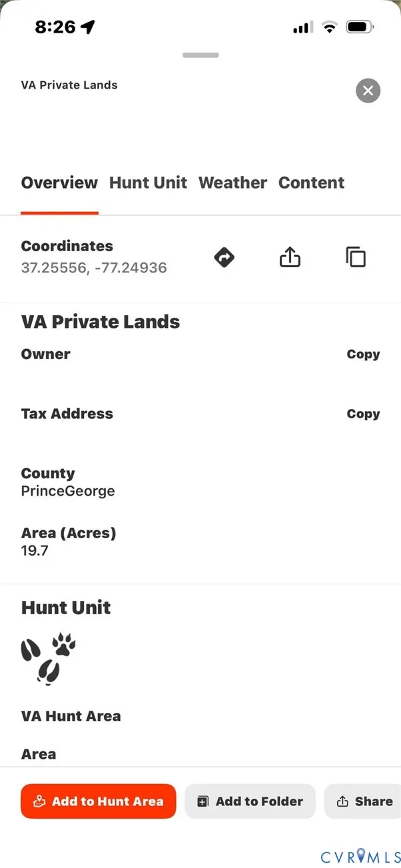
Task: Tap the Wi-Fi status icon
Action: [329, 27]
